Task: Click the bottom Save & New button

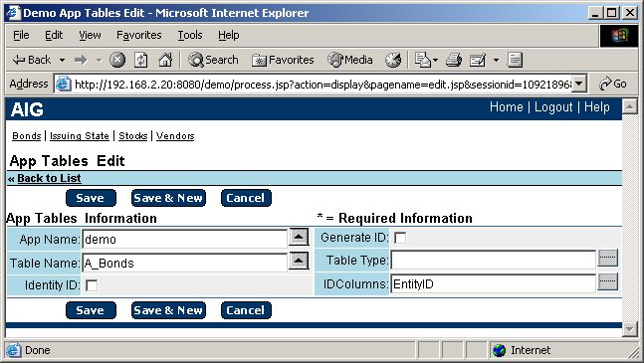Action: [168, 310]
